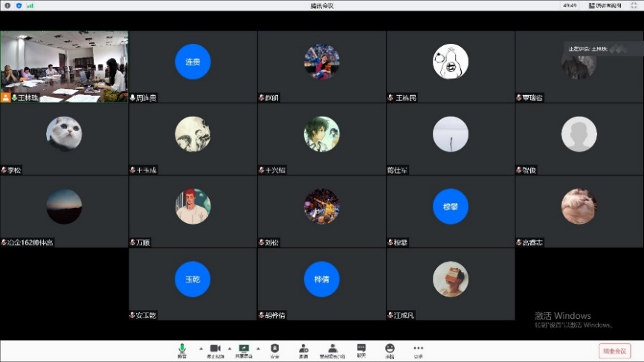This screenshot has height=362, width=644.
Task: Click the share screen icon
Action: (244, 349)
